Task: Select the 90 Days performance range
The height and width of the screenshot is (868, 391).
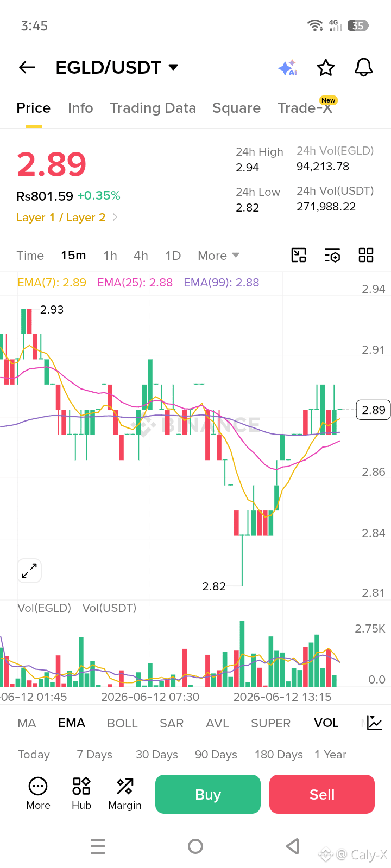Action: (x=216, y=755)
